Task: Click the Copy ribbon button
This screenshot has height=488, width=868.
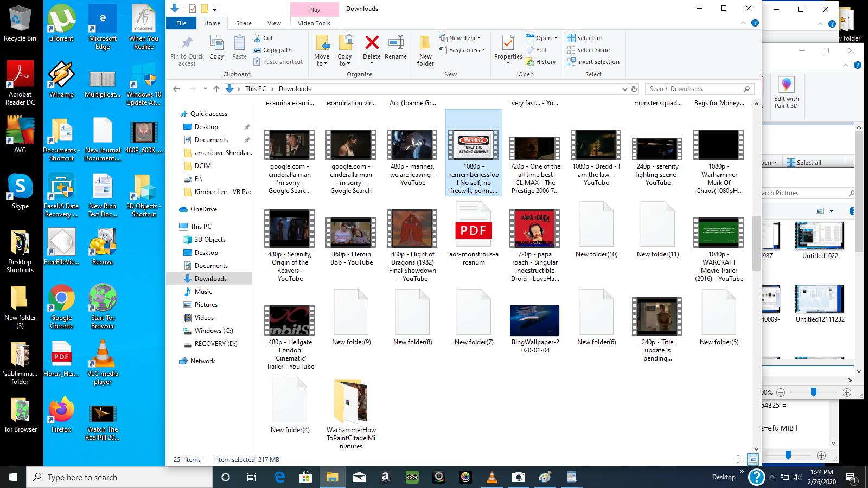Action: 216,47
